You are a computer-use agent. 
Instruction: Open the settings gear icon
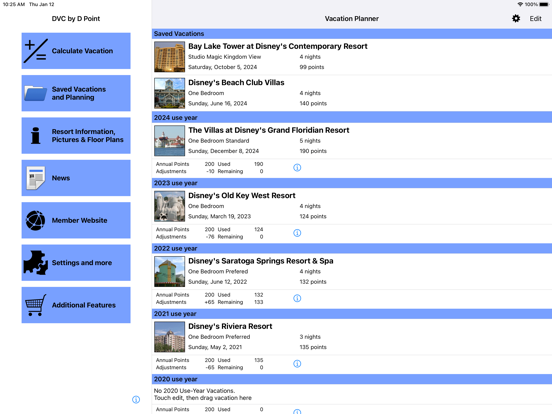pos(516,18)
